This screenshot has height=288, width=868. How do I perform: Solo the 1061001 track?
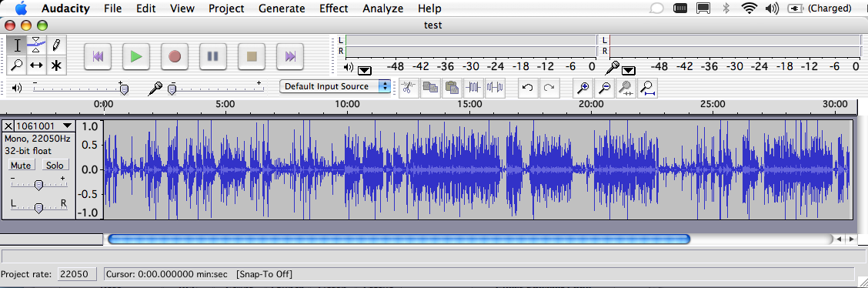pos(54,165)
